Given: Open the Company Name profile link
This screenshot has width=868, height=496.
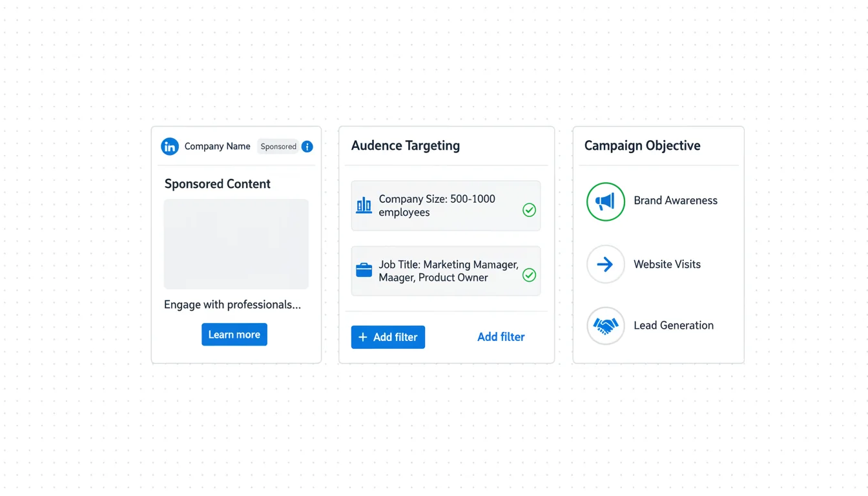Looking at the screenshot, I should point(217,147).
